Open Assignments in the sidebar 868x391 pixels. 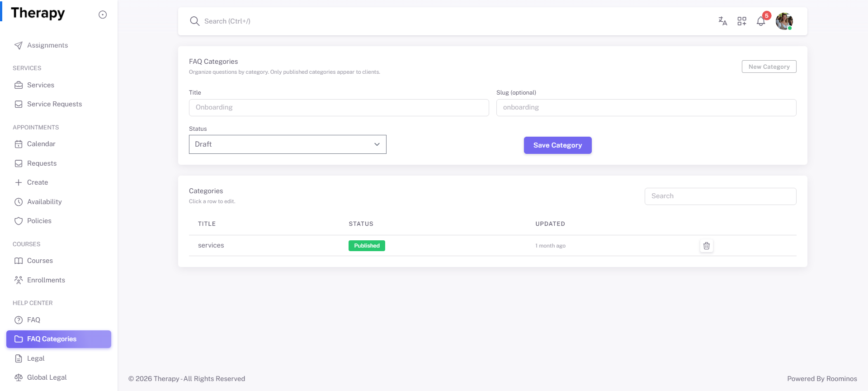59,45
